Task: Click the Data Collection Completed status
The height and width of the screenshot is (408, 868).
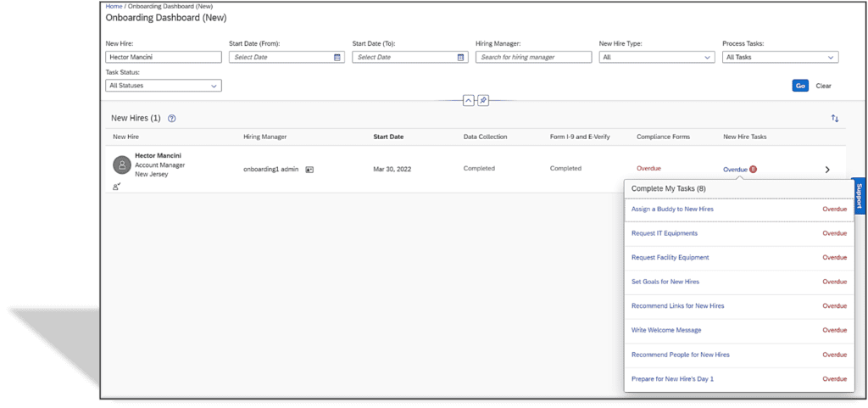Action: (x=479, y=168)
